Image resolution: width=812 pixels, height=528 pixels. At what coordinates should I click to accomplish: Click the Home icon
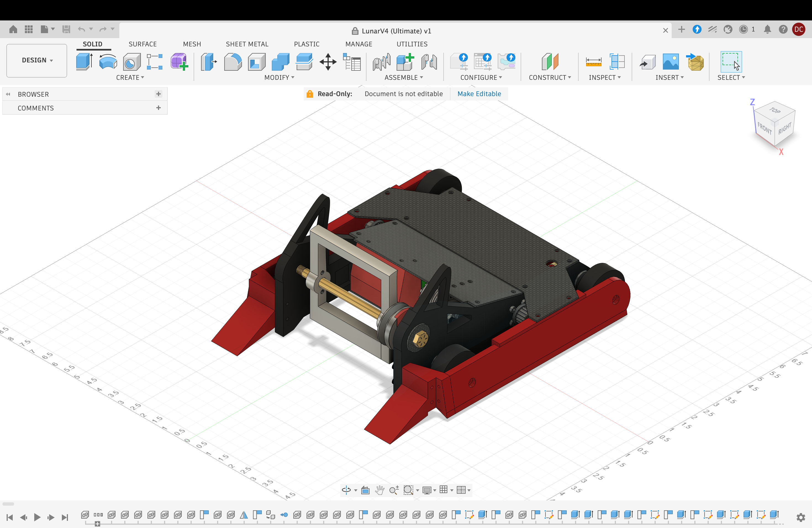[x=13, y=29]
